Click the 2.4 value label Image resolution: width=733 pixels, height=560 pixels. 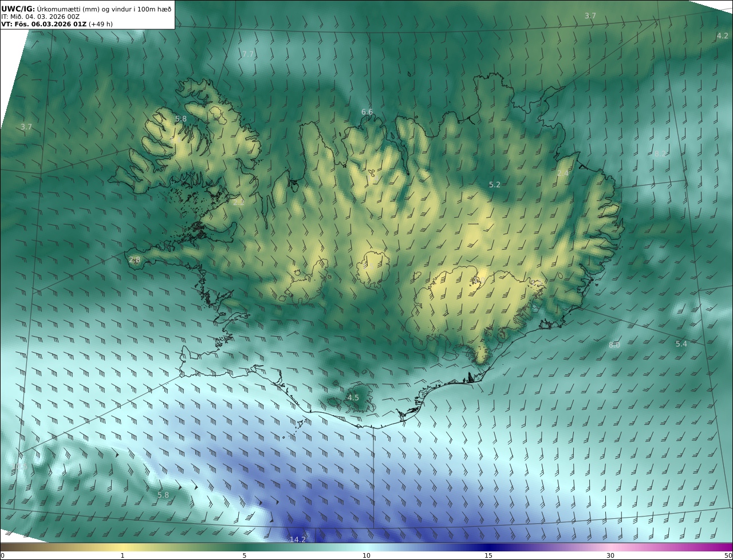tap(563, 173)
